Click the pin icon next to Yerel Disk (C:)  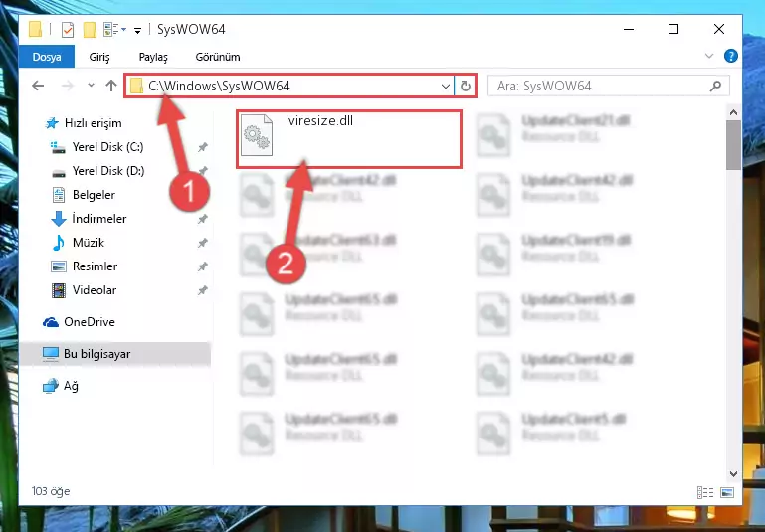click(203, 147)
